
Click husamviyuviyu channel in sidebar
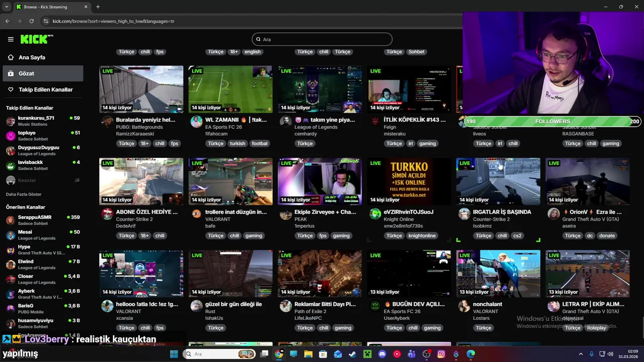[x=43, y=323]
